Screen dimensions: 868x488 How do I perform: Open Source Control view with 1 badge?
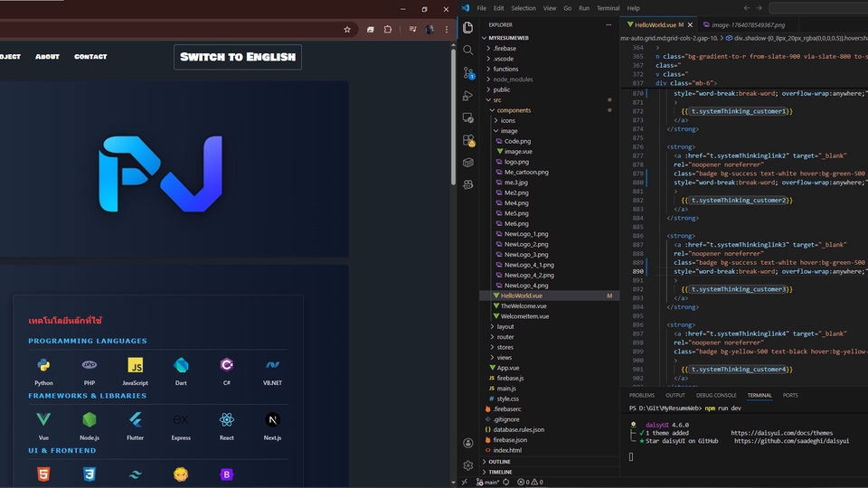468,73
